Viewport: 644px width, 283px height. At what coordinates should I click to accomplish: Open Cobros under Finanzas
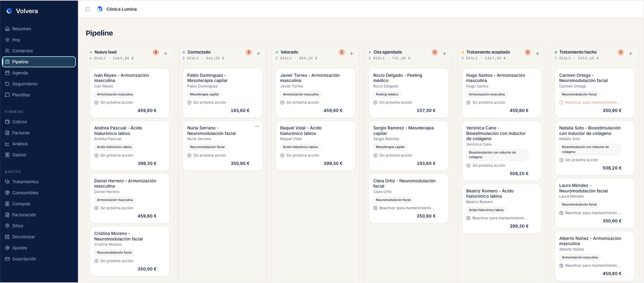click(39, 122)
